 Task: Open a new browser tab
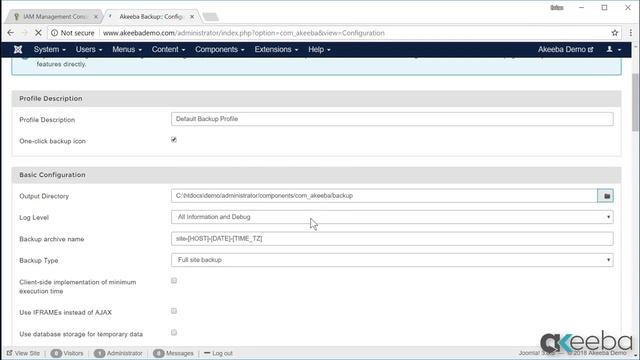(x=211, y=17)
